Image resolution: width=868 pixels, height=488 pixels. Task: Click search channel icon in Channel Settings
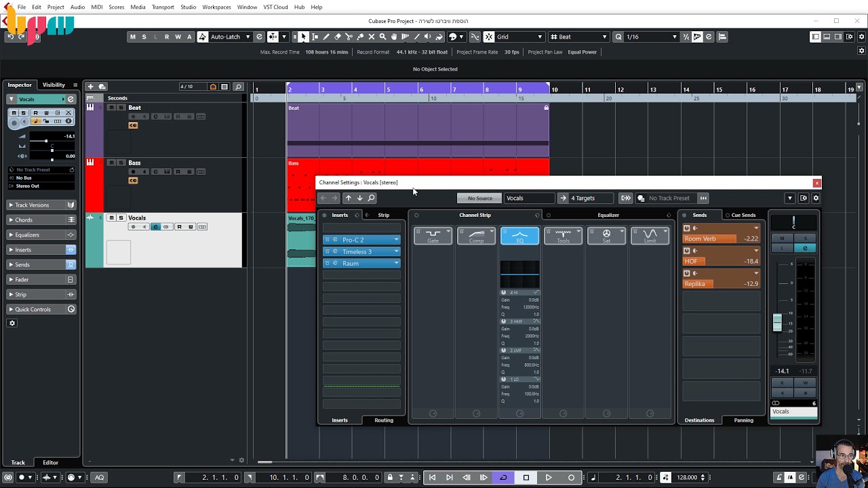coord(372,198)
